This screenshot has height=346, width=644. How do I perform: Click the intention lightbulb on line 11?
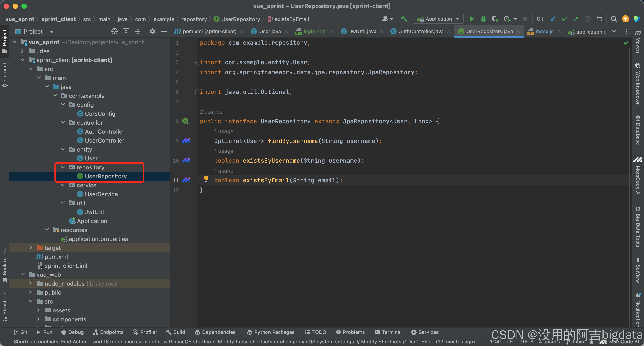click(x=206, y=178)
